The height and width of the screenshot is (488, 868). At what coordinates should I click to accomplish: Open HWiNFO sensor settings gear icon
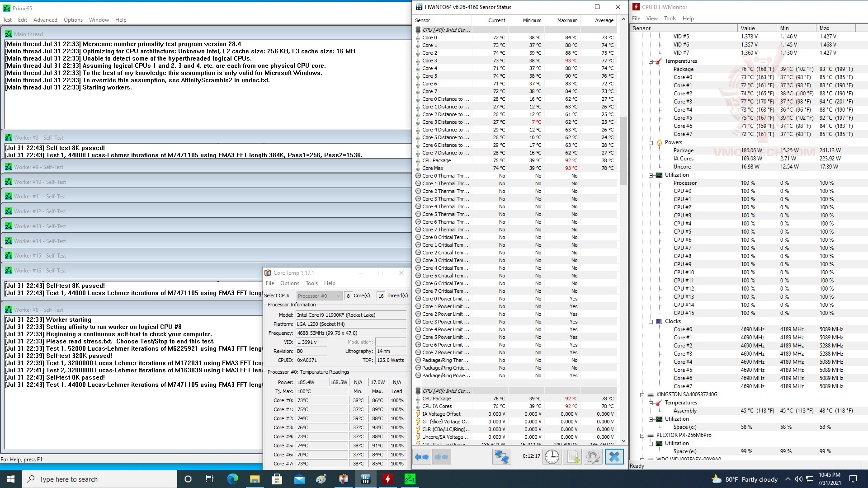click(x=593, y=457)
